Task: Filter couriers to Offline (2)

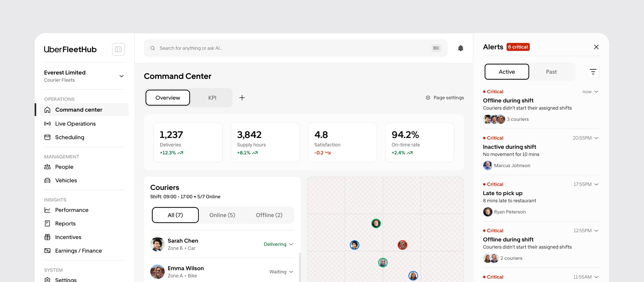Action: coord(269,215)
